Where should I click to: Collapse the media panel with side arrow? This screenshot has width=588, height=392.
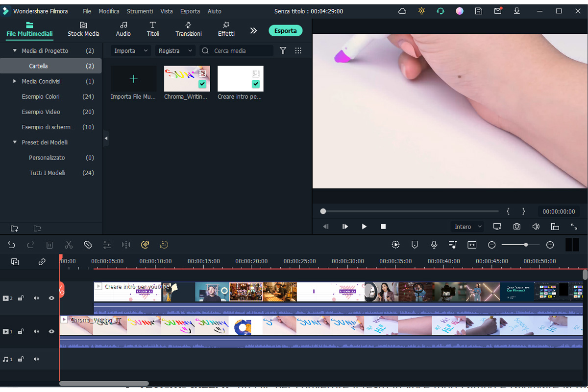pyautogui.click(x=106, y=139)
